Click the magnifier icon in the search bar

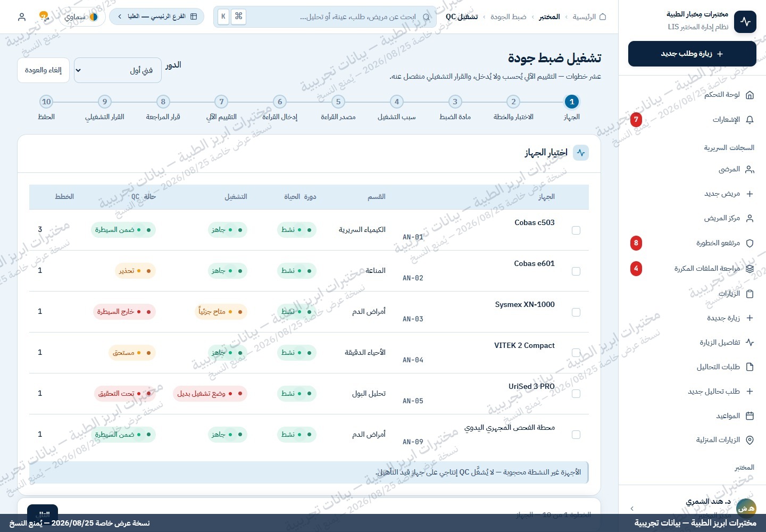coord(426,17)
